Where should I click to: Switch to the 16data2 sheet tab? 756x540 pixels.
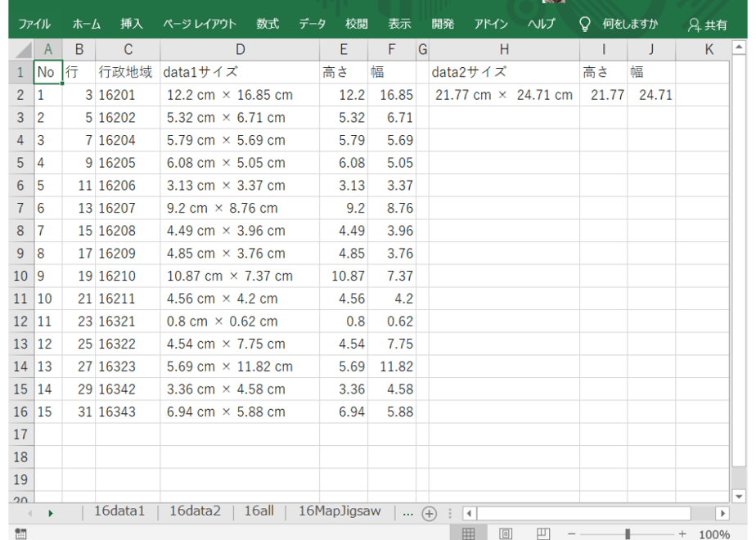tap(195, 511)
